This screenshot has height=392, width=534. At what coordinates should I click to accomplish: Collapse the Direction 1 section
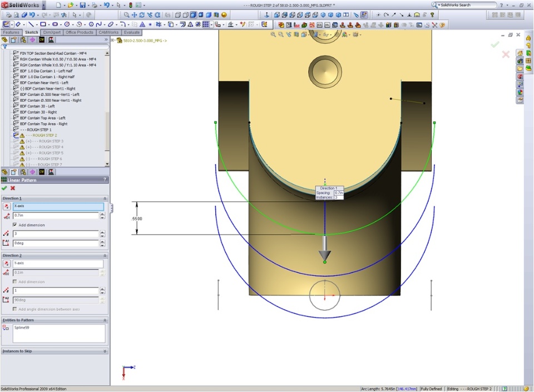click(x=105, y=199)
